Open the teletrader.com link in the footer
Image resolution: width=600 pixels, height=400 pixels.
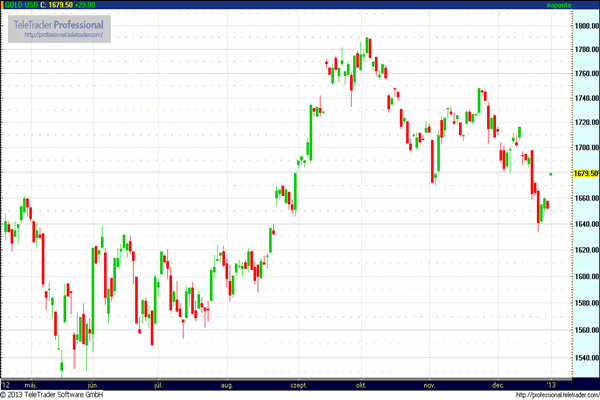553,394
